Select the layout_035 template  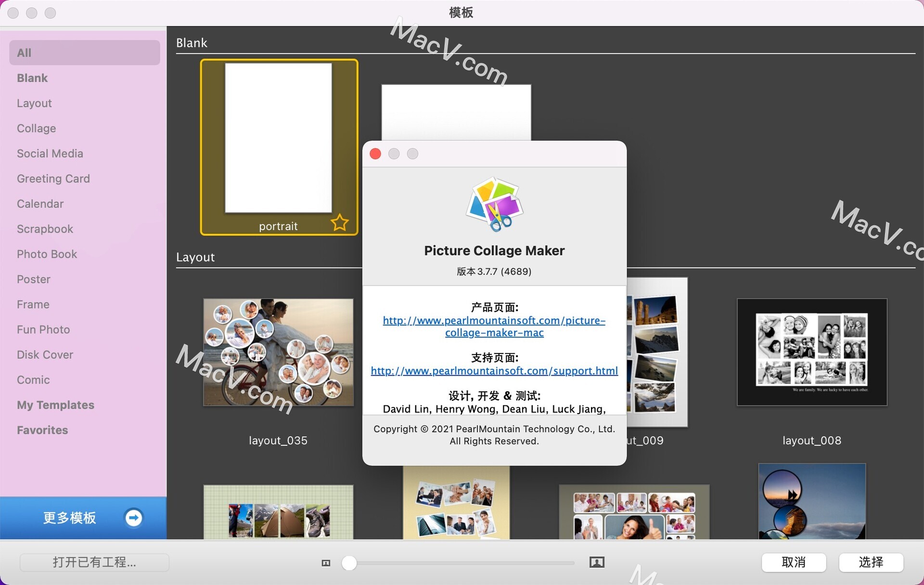[x=278, y=352]
